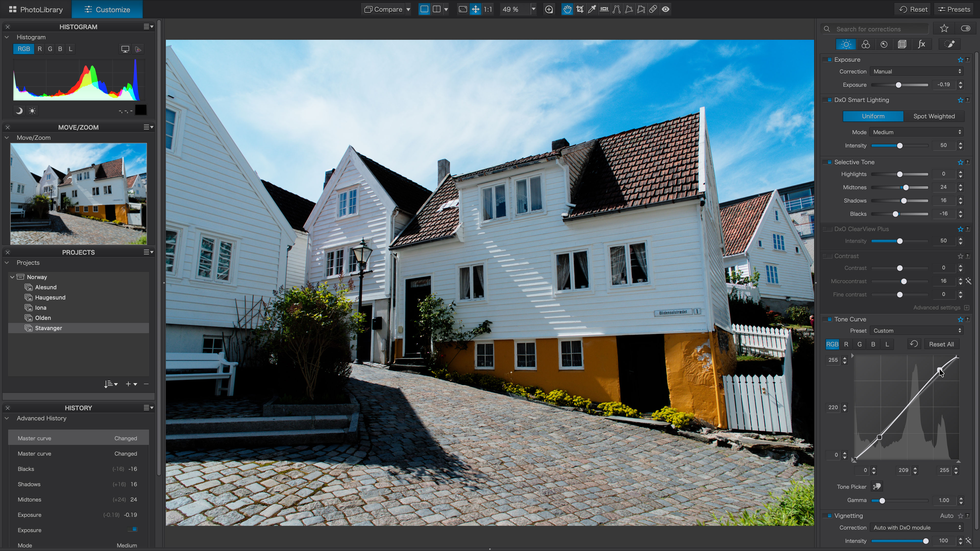Switch to Customize tab

click(107, 9)
